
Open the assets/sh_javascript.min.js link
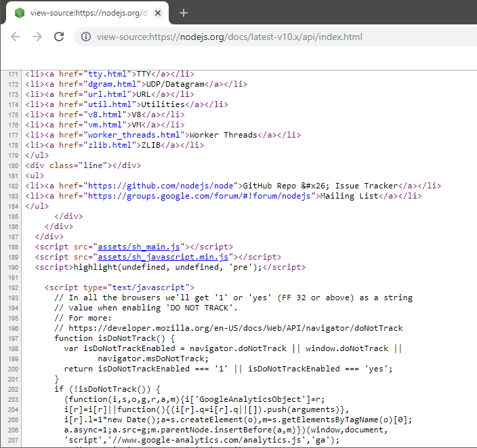click(x=163, y=257)
